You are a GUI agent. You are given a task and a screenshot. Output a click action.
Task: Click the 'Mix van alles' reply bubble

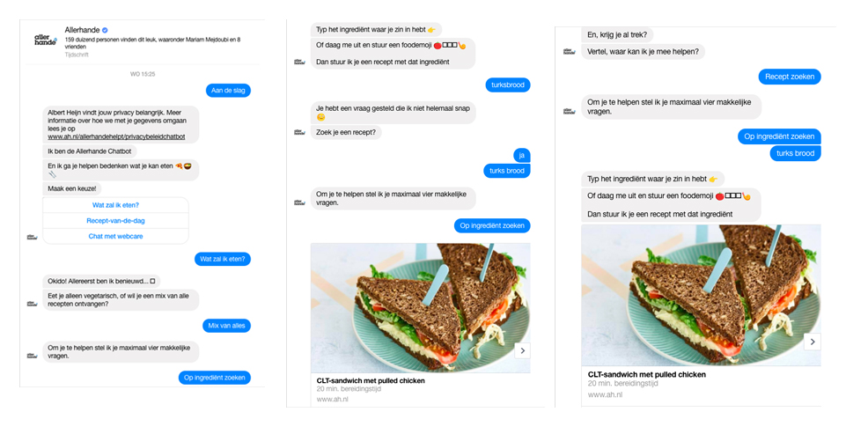(226, 326)
